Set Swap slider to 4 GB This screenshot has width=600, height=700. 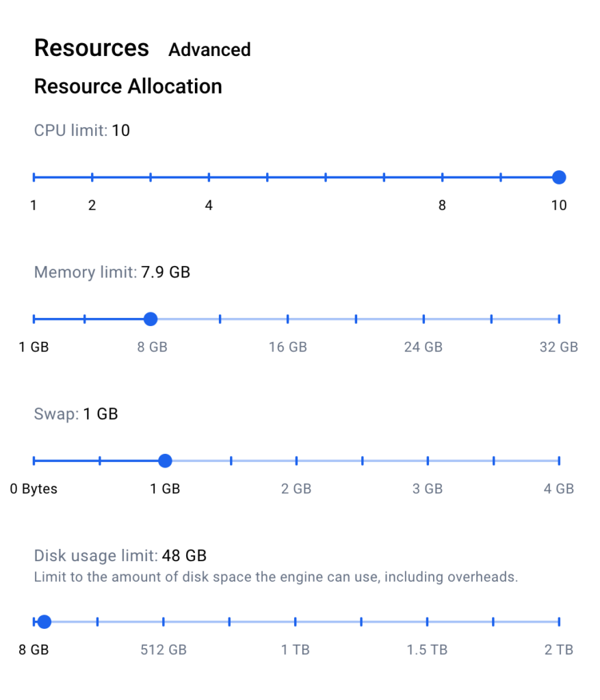click(x=559, y=461)
